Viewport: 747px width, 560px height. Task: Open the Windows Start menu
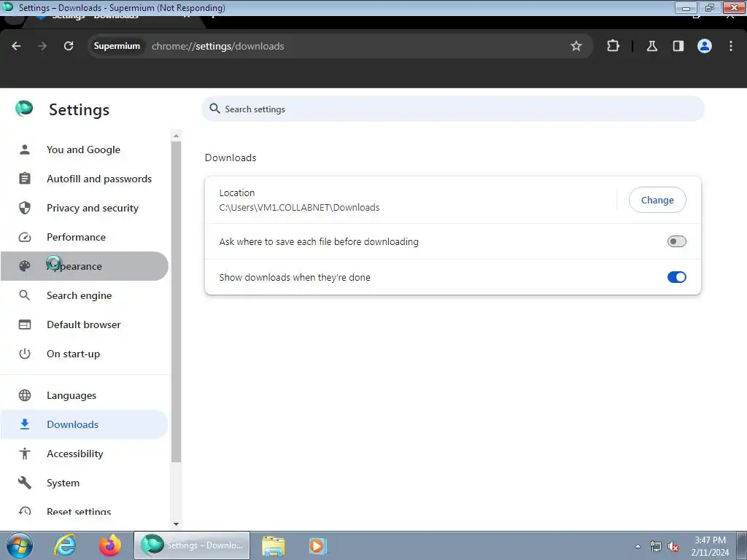(x=20, y=545)
